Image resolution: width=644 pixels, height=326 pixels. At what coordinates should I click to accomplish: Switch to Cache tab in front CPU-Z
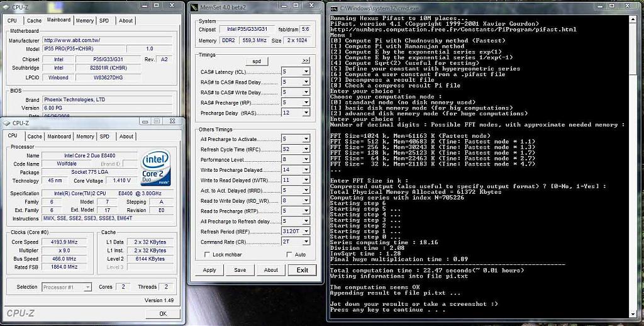35,137
